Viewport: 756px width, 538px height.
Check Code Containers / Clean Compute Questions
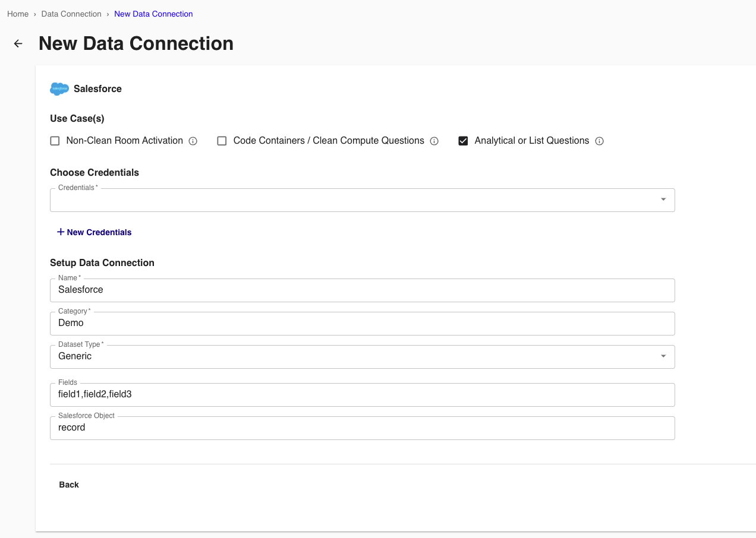click(222, 141)
